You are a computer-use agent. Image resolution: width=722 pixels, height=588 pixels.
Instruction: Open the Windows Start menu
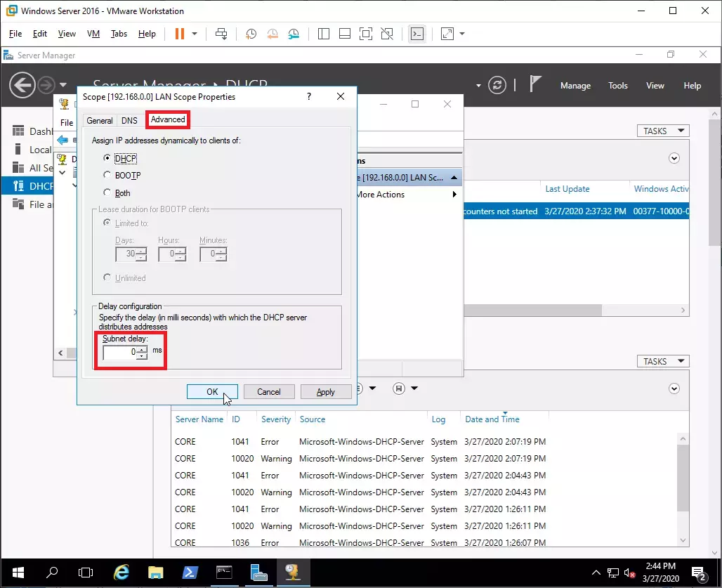[18, 573]
